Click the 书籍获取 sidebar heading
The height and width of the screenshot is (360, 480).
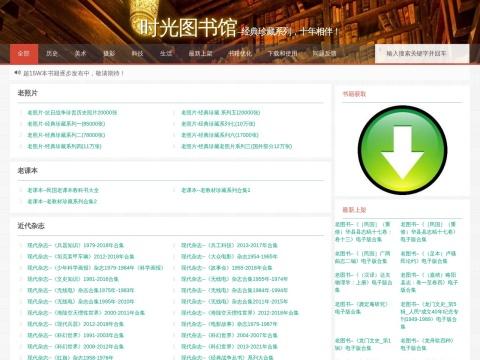(354, 94)
